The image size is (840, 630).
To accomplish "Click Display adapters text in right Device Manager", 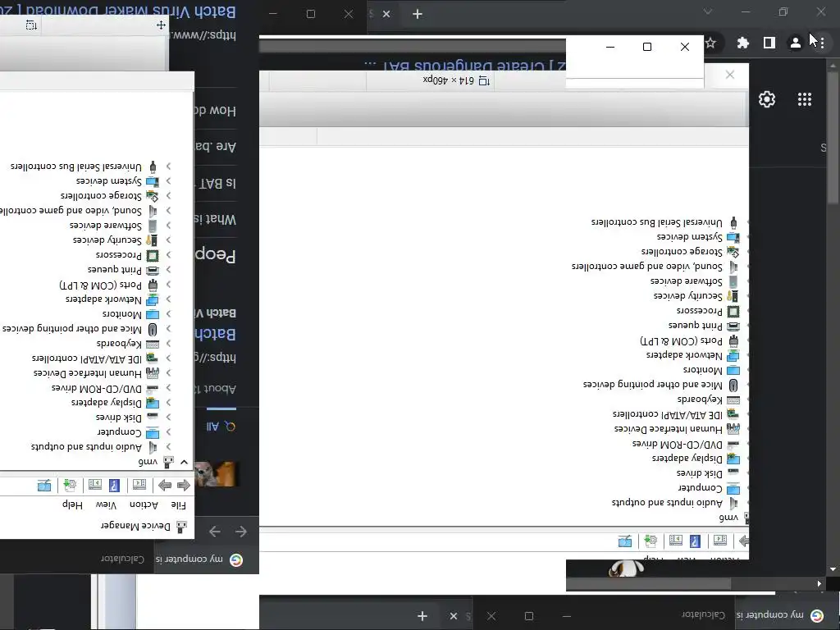I will tap(687, 459).
